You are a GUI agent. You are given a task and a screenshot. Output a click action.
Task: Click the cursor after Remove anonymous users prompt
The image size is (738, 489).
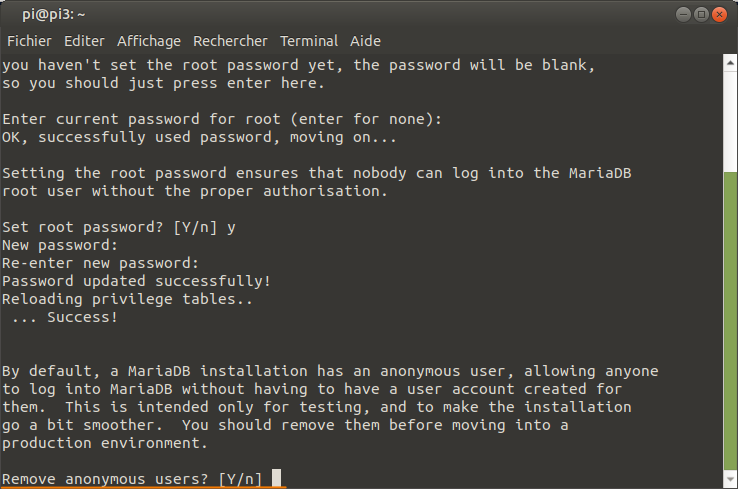[277, 478]
